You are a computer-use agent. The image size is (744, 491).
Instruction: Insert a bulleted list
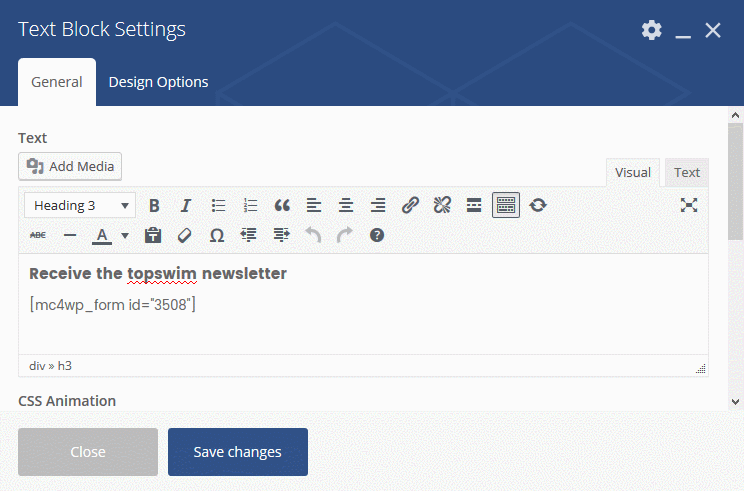(218, 205)
